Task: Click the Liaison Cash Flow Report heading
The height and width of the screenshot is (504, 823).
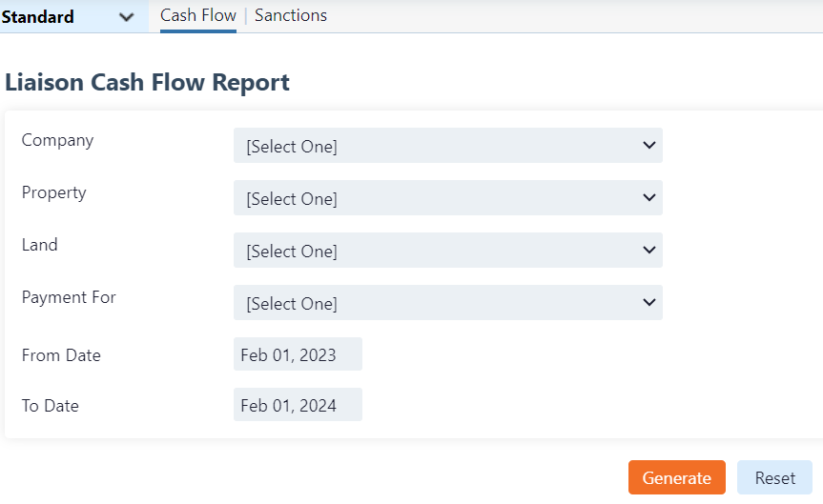Action: [148, 82]
